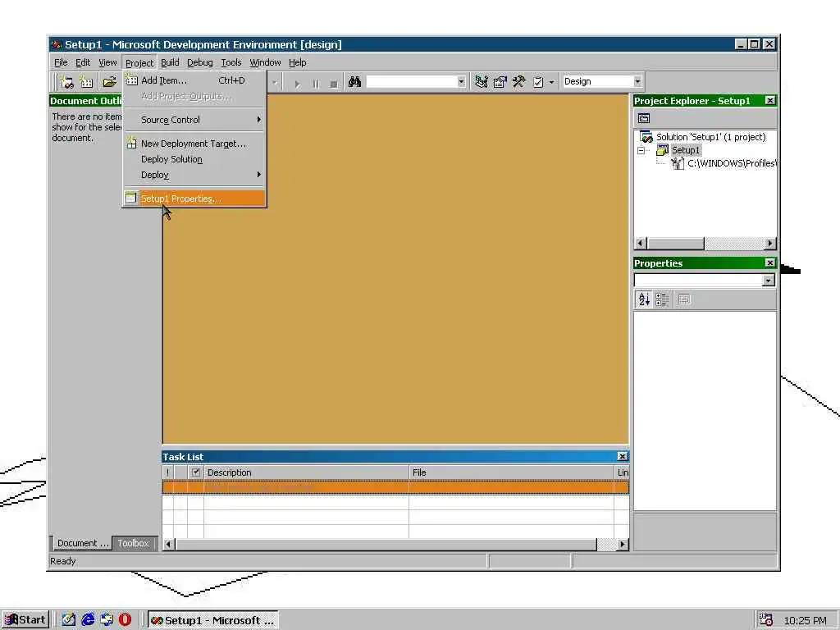Click the New Project toolbar icon

pos(66,82)
